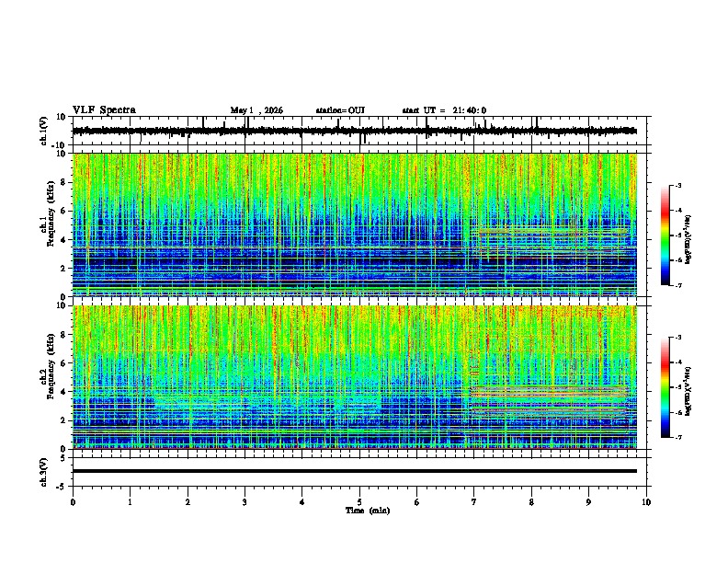Click the 7 minute tick label
This screenshot has width=728, height=563.
(474, 502)
